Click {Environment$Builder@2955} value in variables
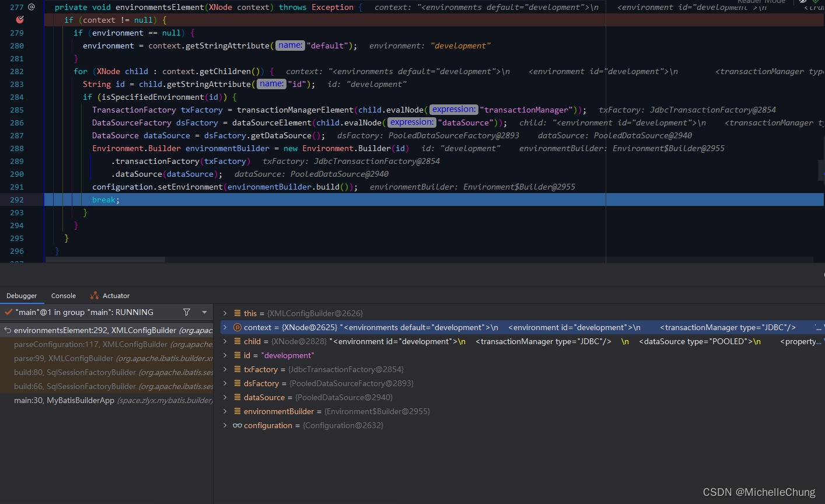 coord(377,411)
